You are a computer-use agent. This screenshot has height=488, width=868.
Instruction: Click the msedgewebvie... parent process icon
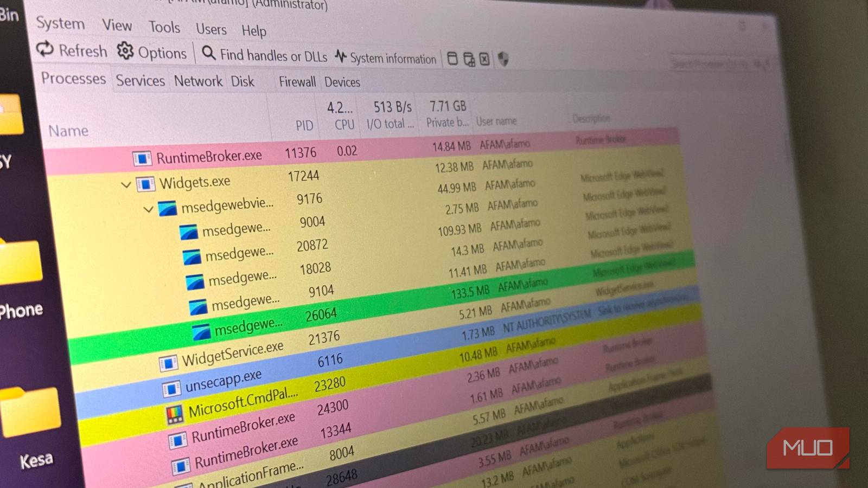(x=168, y=208)
